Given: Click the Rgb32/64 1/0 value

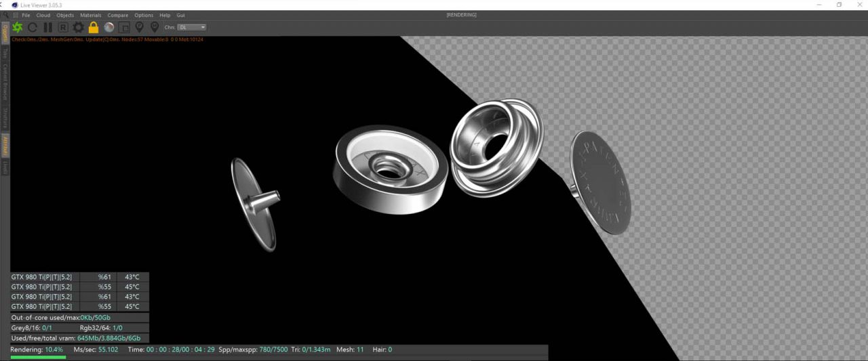Looking at the screenshot, I should pos(101,328).
